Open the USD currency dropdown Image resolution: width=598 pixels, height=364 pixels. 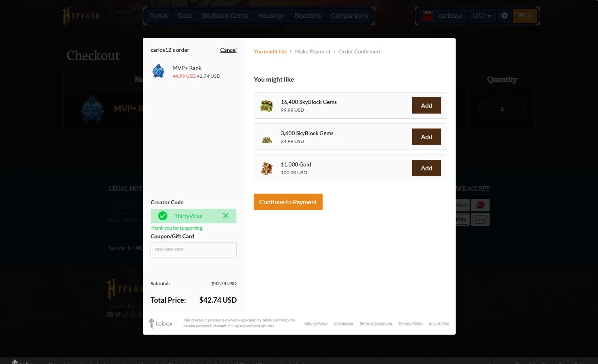point(482,16)
